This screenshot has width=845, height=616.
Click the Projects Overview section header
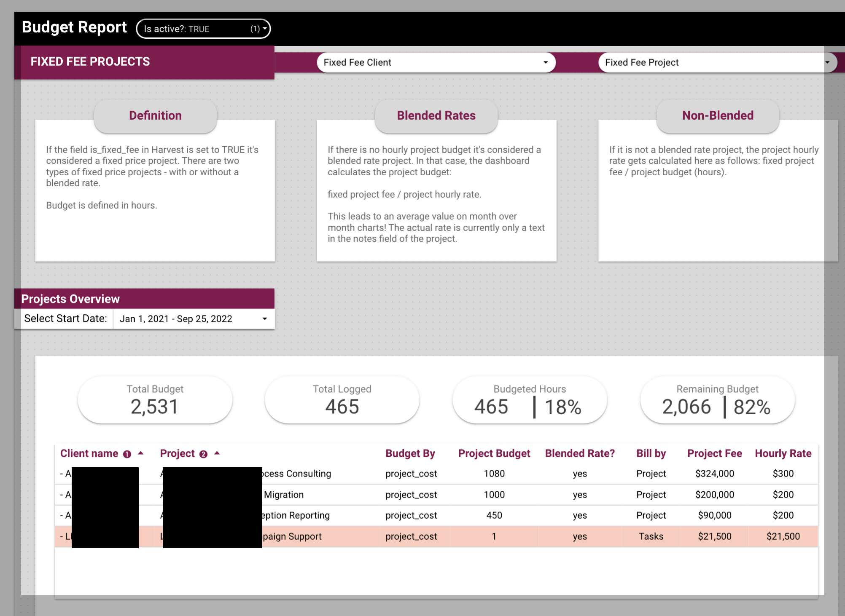click(70, 299)
